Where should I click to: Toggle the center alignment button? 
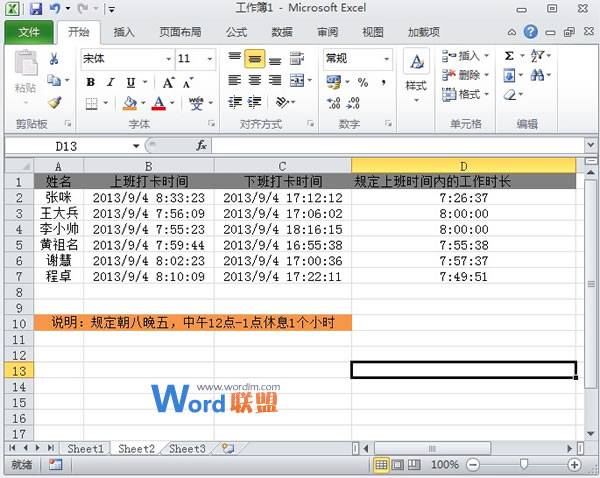pyautogui.click(x=254, y=81)
